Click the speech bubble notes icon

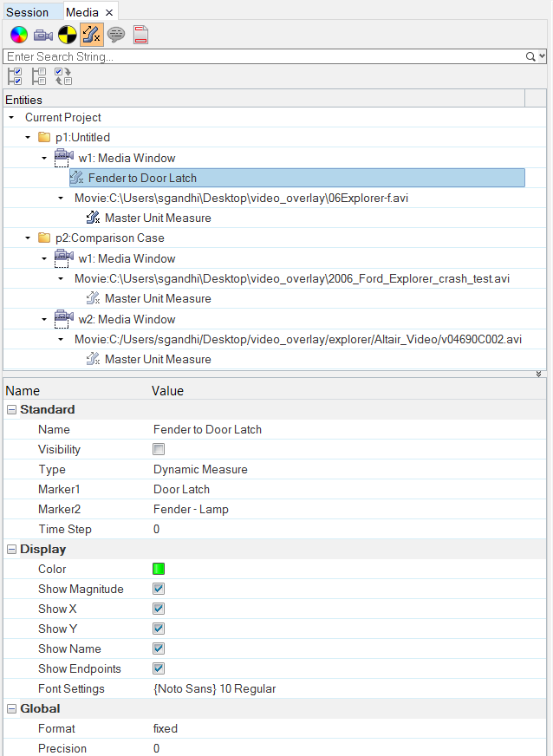point(115,35)
